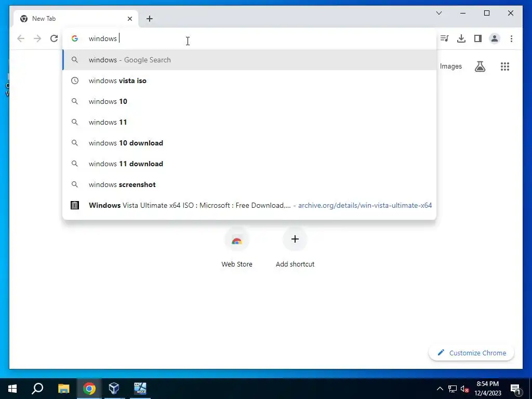Click the Chrome taskbar icon
532x399 pixels.
click(x=89, y=389)
